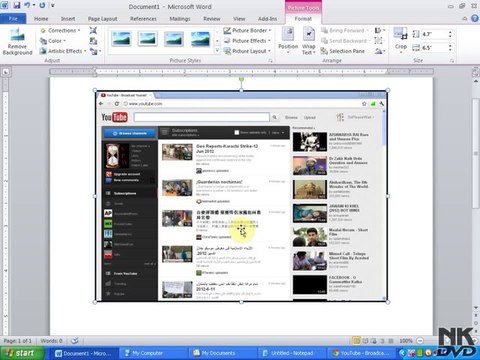Switch to the References tab
Viewport: 480px width, 360px height.
pyautogui.click(x=143, y=19)
